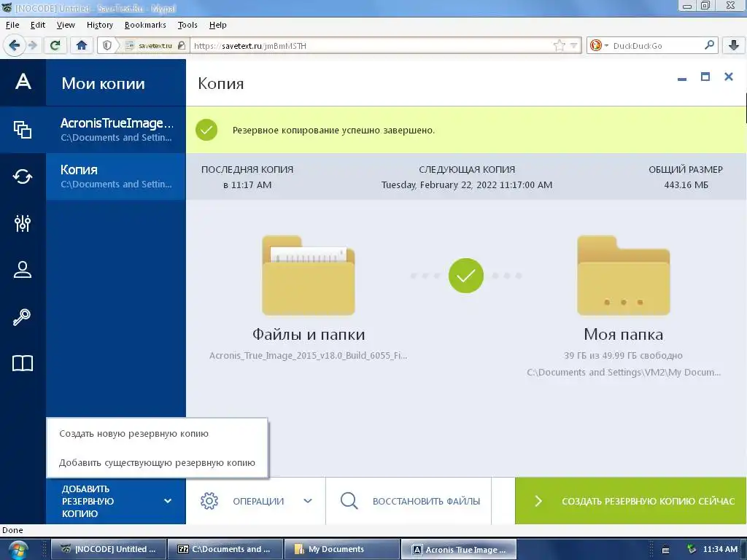This screenshot has height=560, width=747.
Task: Click the shield tracking protection icon
Action: [107, 45]
